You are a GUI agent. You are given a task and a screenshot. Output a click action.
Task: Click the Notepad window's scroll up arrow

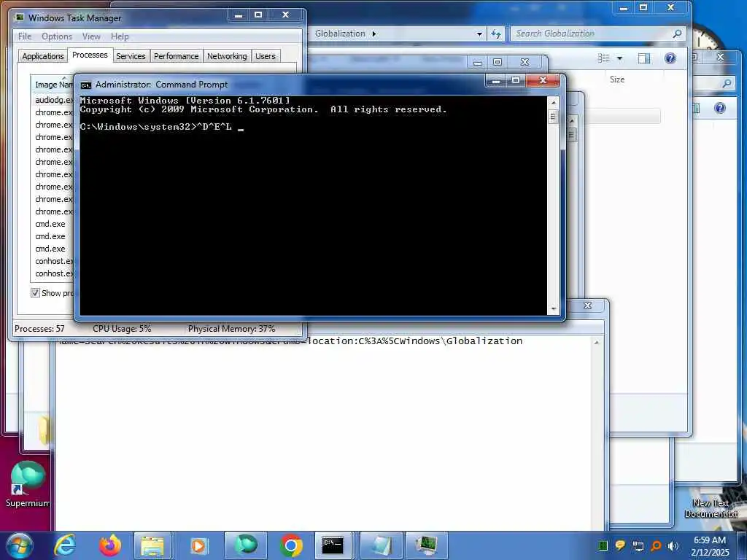pos(596,343)
